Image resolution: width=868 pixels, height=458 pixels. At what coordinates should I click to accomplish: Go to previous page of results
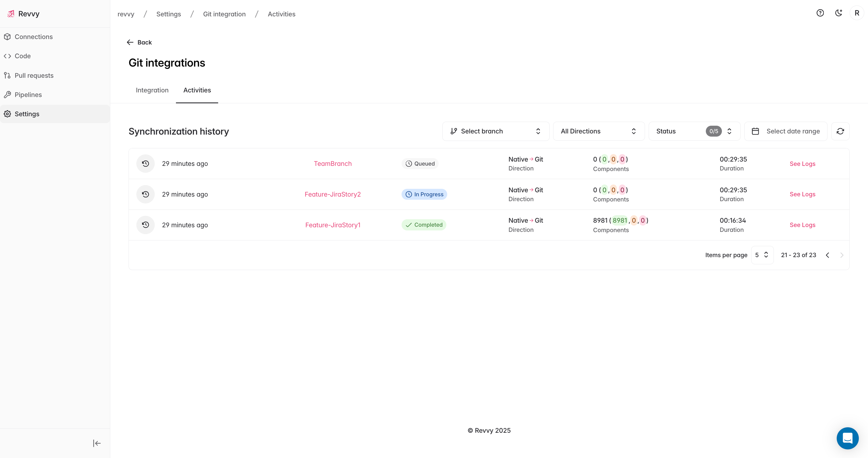click(x=828, y=255)
